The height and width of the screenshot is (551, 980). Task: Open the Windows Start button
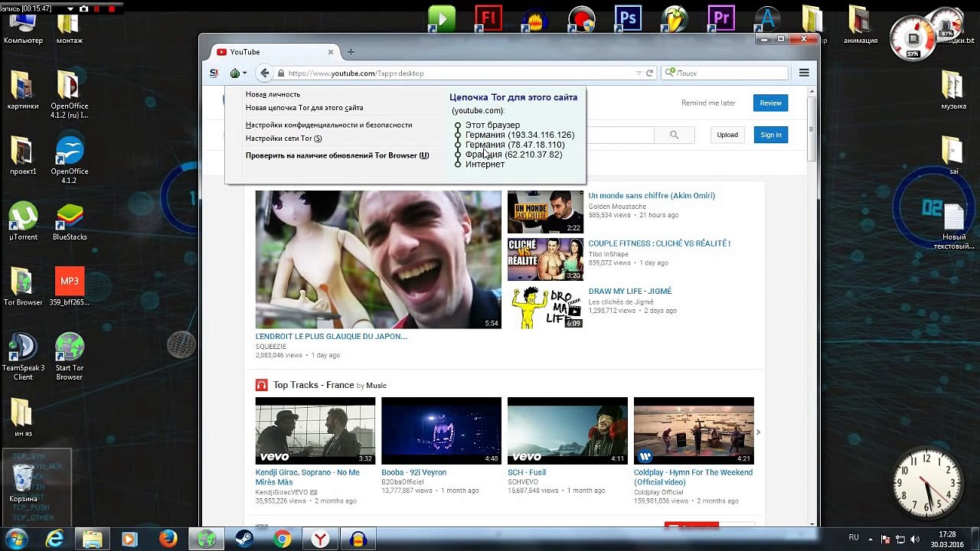(16, 539)
